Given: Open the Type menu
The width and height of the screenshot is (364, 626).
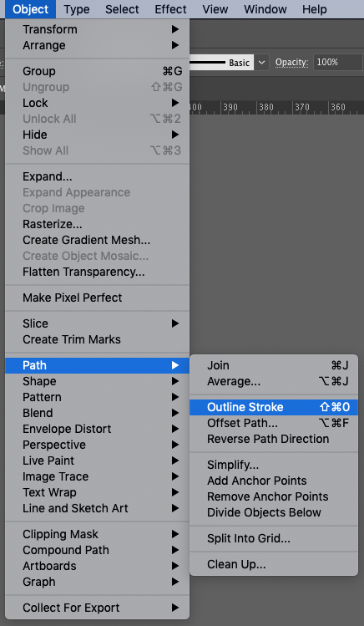Looking at the screenshot, I should 77,9.
